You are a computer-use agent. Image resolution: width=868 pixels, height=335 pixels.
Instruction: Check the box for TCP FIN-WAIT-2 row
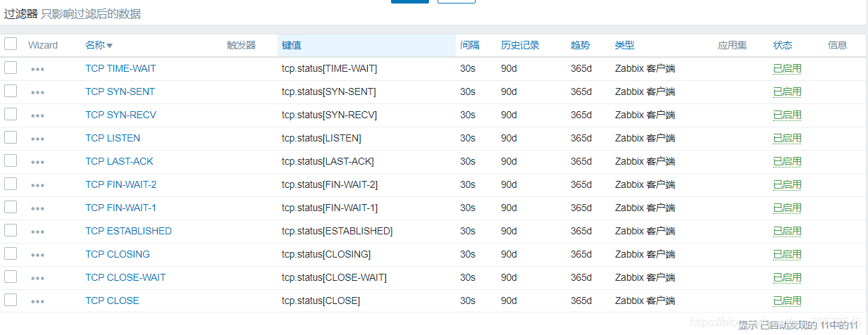(x=11, y=184)
